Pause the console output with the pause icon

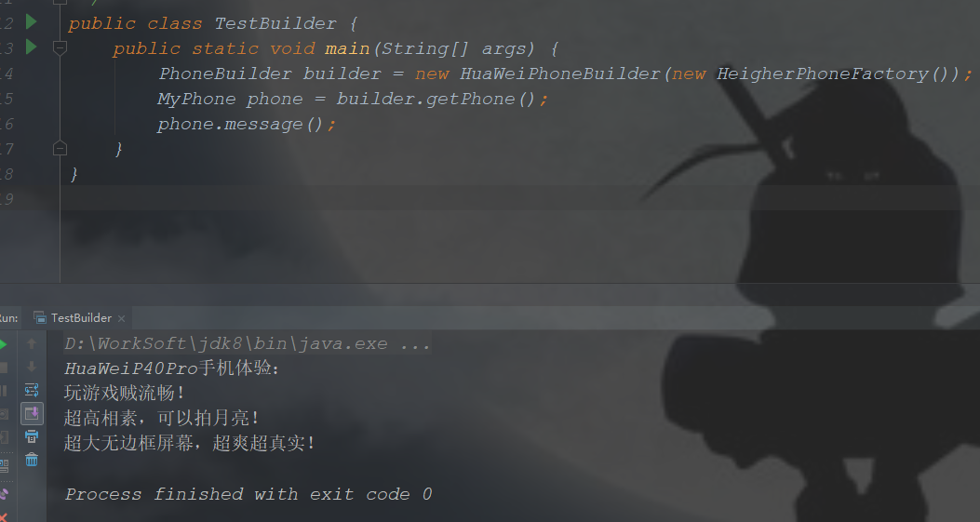[3, 391]
